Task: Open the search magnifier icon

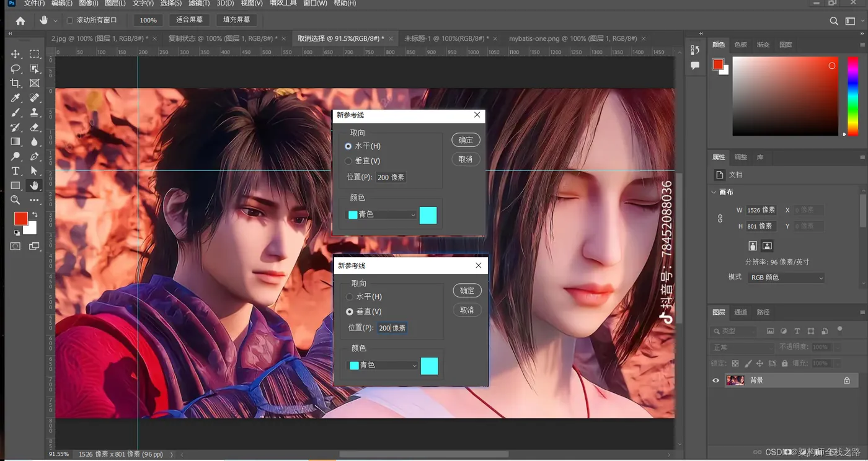Action: [834, 21]
